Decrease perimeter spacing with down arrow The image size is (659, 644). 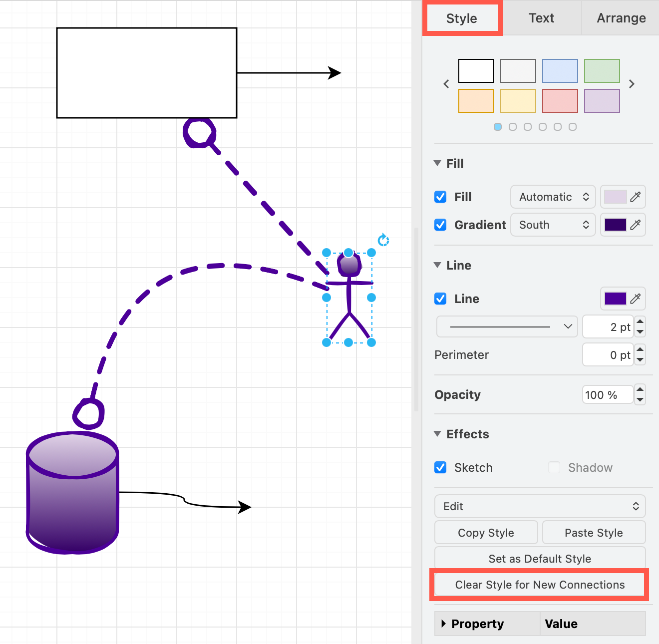pyautogui.click(x=640, y=360)
